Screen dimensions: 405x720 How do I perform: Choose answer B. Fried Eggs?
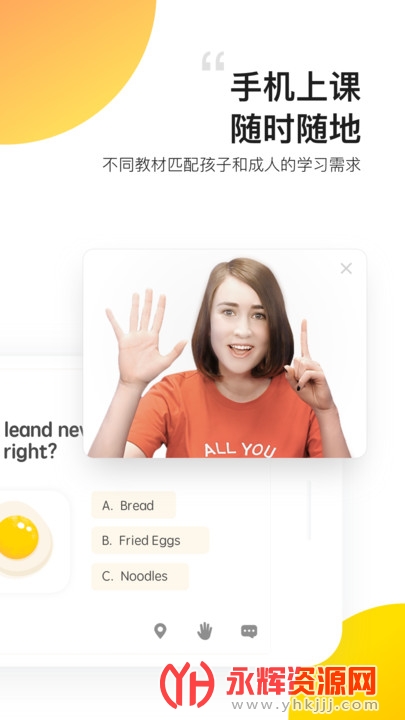click(x=150, y=540)
